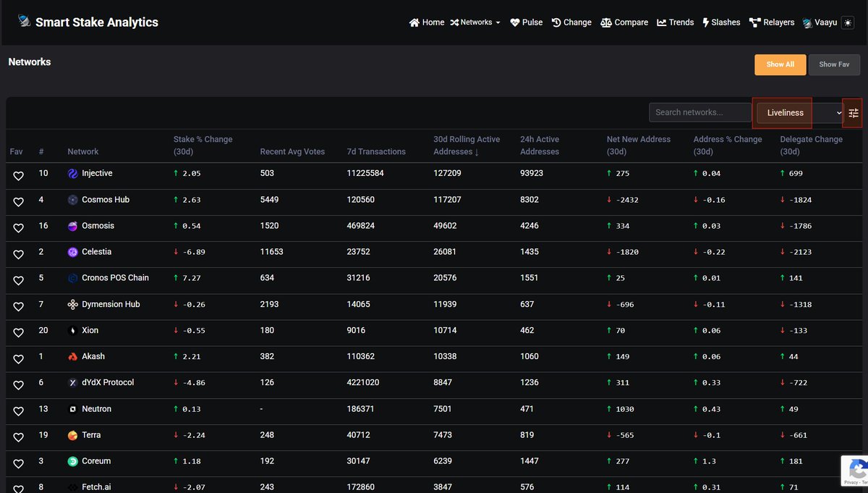Open the Injective network name link
The height and width of the screenshot is (493, 868).
point(97,174)
